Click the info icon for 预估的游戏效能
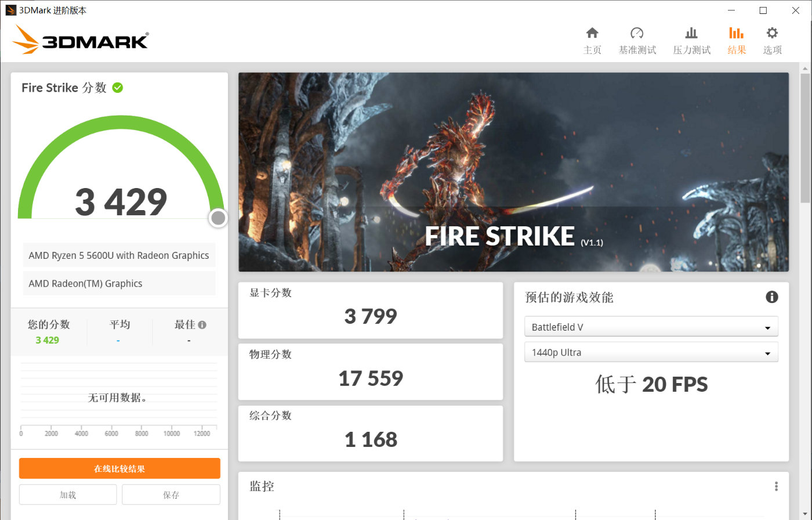812x520 pixels. tap(771, 297)
